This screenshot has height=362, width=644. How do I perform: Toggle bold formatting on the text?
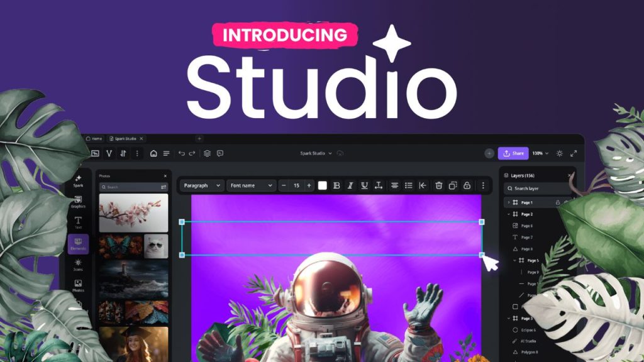coord(336,185)
